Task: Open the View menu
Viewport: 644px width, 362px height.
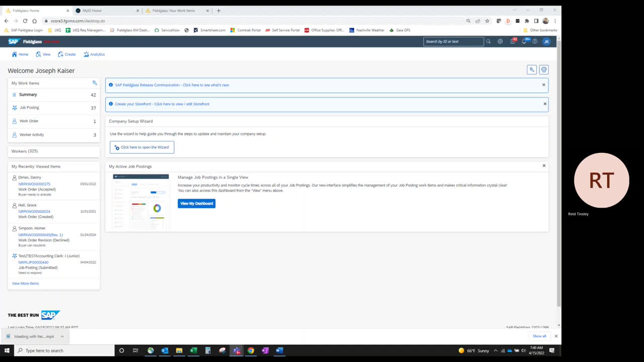Action: (43, 54)
